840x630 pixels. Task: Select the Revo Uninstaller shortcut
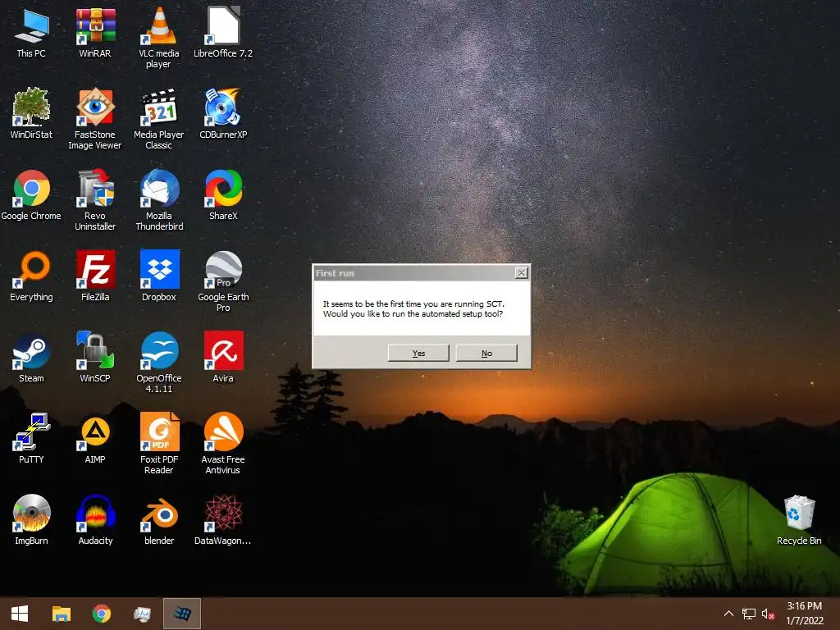pos(95,200)
